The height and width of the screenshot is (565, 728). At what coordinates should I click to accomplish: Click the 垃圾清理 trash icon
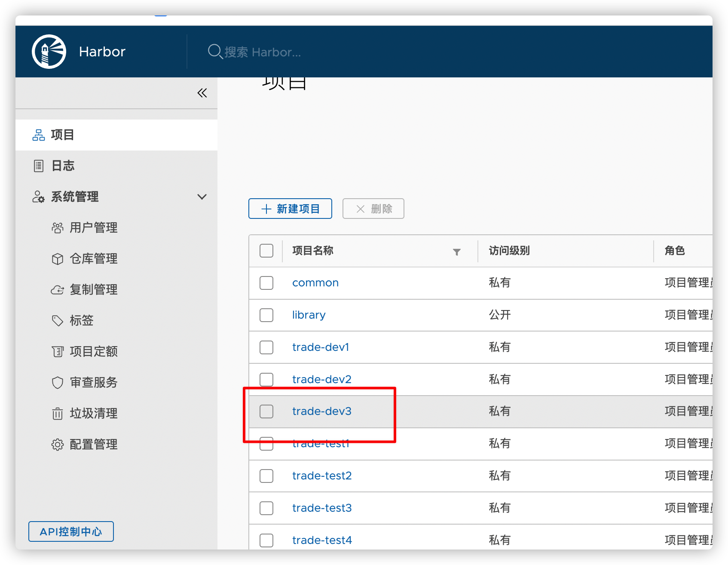[x=58, y=414]
